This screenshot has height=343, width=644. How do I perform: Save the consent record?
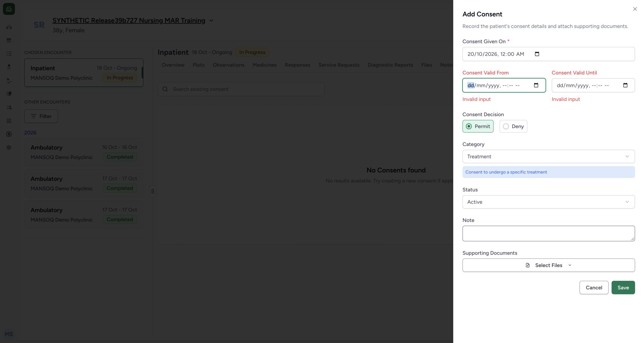click(x=623, y=288)
